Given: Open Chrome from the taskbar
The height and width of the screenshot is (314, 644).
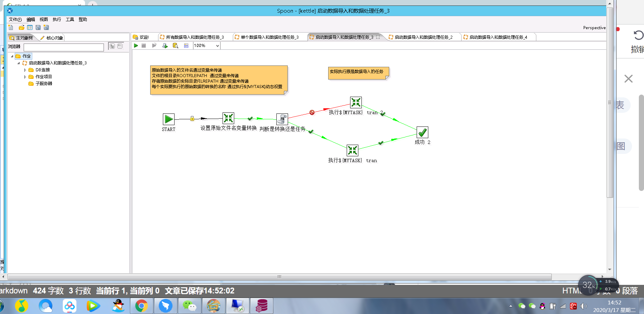Looking at the screenshot, I should point(141,305).
